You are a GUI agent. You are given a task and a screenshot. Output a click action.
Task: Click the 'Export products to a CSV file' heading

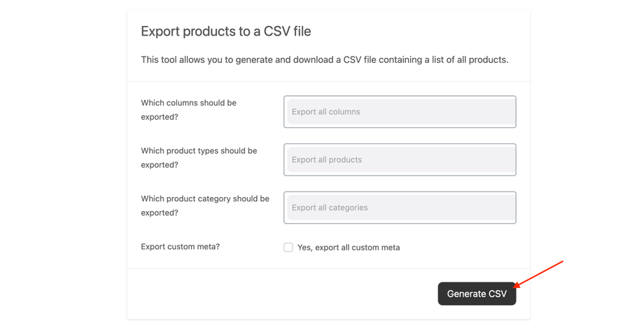tap(225, 31)
